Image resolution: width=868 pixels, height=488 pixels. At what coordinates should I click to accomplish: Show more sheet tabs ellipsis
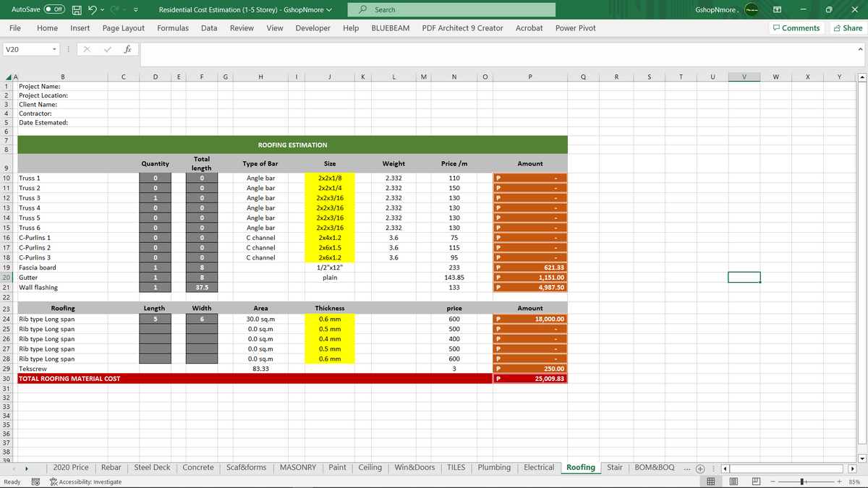[x=687, y=468]
